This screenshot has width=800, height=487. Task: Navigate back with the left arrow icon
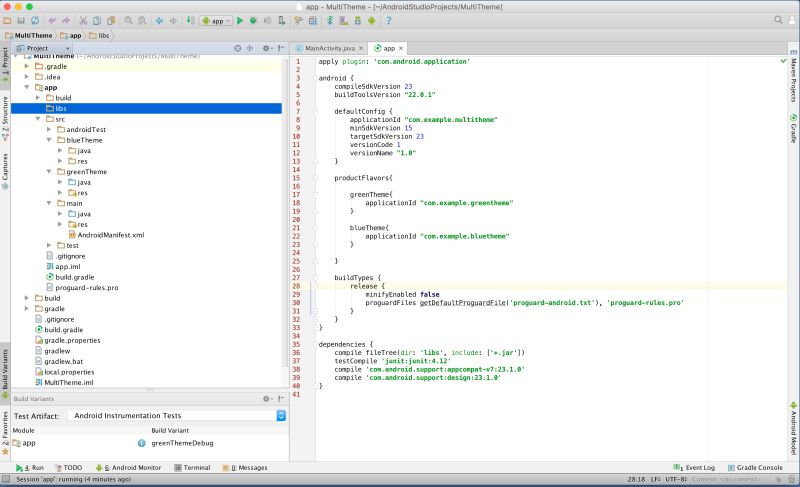[x=159, y=20]
